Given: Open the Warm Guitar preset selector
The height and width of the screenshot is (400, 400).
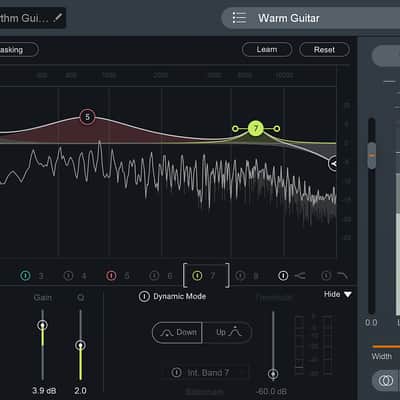Looking at the screenshot, I should (x=310, y=18).
